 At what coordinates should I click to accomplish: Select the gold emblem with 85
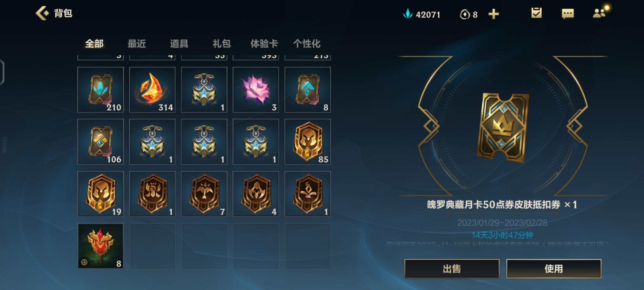(308, 142)
